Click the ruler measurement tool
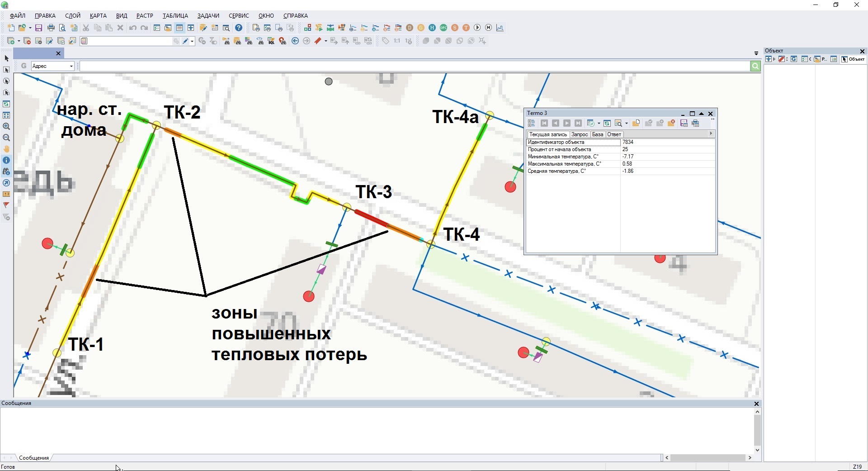868x471 pixels. coord(6,194)
